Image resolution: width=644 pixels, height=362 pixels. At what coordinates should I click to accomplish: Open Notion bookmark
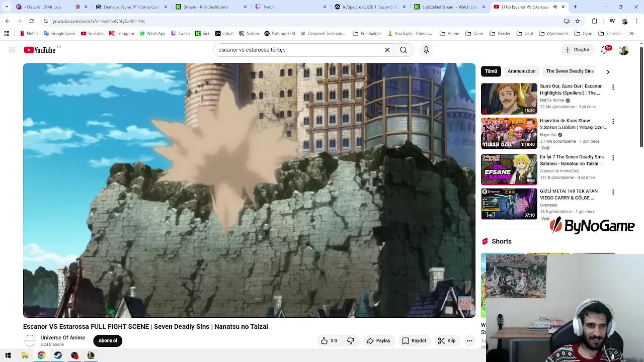coord(249,34)
